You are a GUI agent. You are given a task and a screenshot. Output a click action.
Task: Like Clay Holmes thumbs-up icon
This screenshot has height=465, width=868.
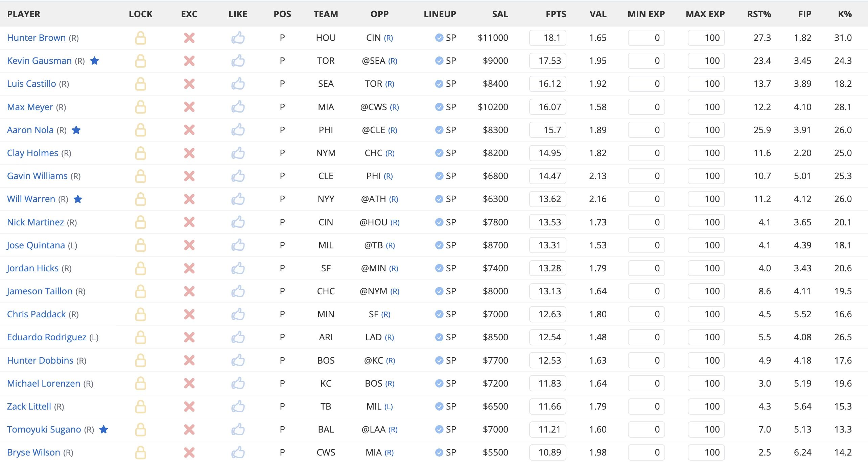tap(238, 153)
